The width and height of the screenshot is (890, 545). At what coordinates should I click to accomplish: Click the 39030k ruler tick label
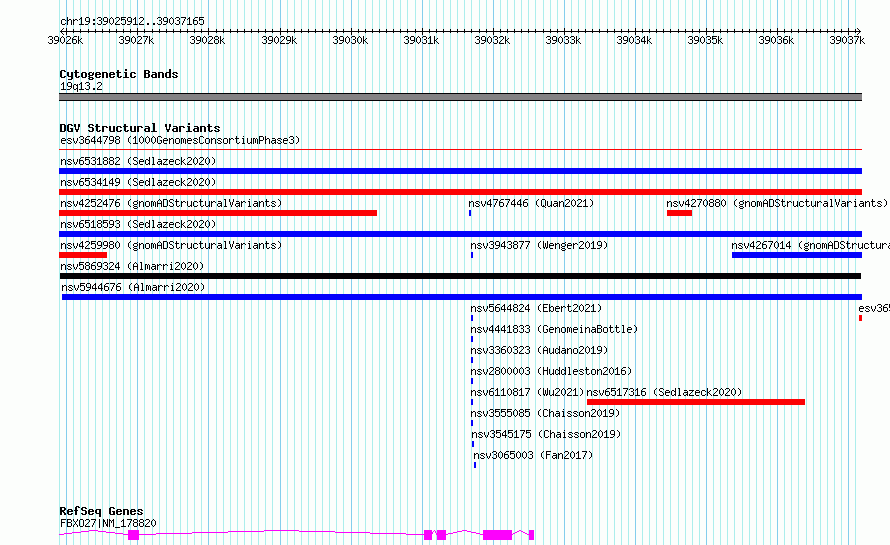point(350,40)
